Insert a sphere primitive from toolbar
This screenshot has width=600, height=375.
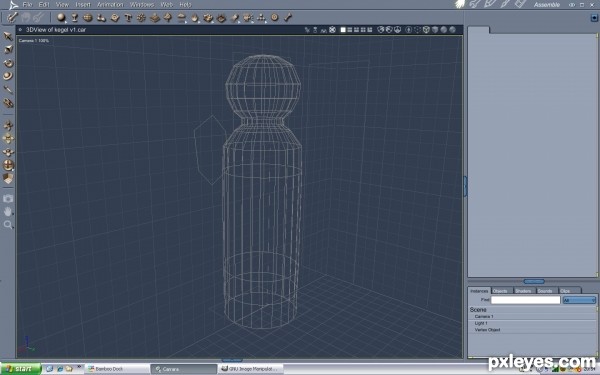[x=61, y=18]
